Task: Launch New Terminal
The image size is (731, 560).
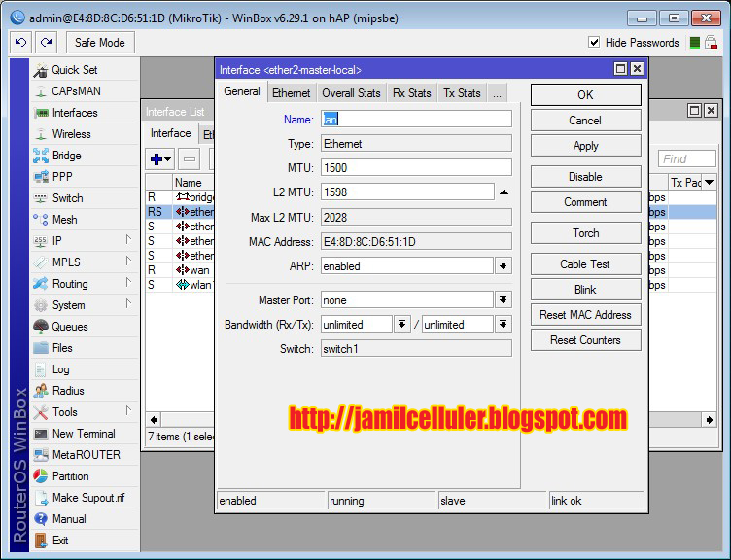Action: (84, 434)
